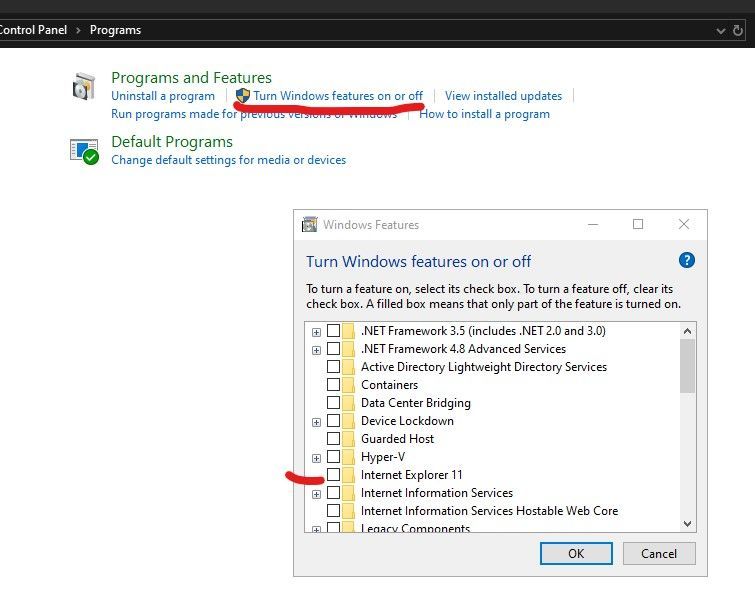Enable the Device Lockdown checkbox

pyautogui.click(x=333, y=420)
